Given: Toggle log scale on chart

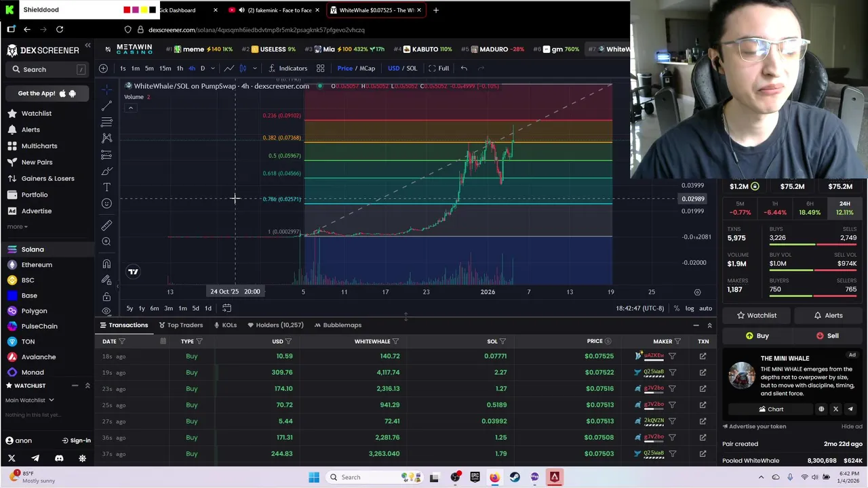Looking at the screenshot, I should tap(689, 308).
